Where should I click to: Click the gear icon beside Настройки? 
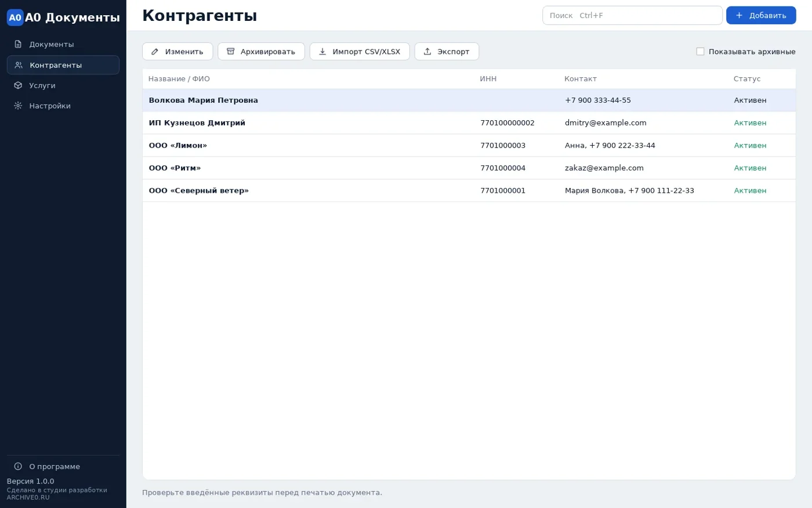pyautogui.click(x=18, y=106)
